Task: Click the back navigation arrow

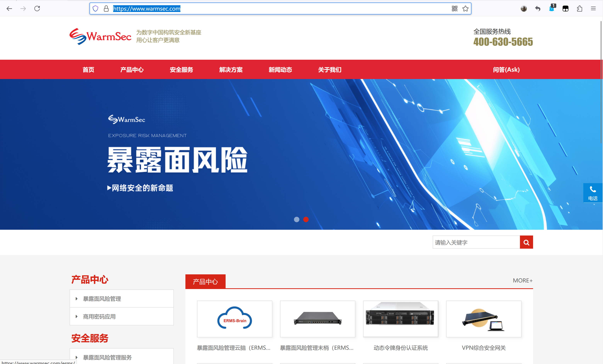Action: (x=9, y=8)
